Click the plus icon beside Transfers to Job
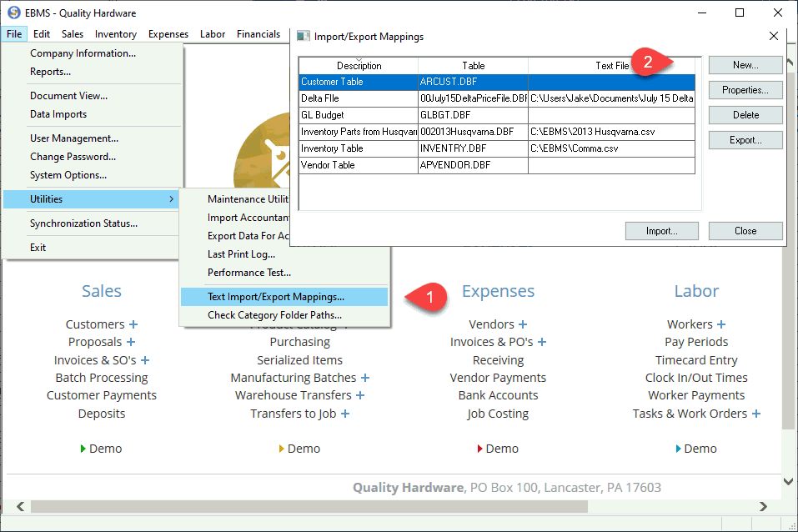The width and height of the screenshot is (798, 532). pyautogui.click(x=345, y=414)
